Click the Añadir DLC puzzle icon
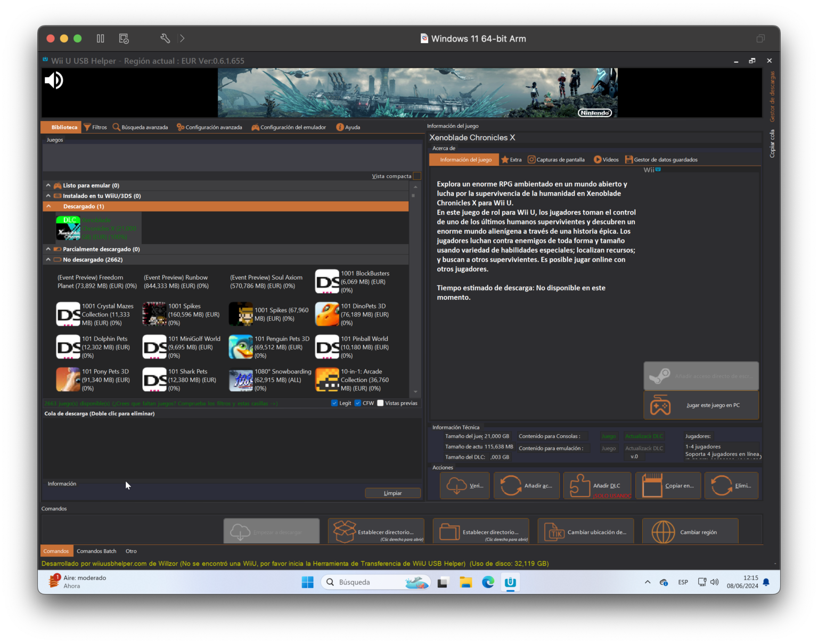This screenshot has height=644, width=818. tap(579, 485)
